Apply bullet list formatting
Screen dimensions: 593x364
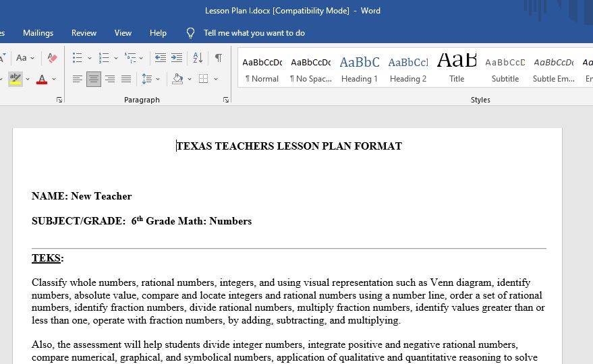pyautogui.click(x=78, y=58)
